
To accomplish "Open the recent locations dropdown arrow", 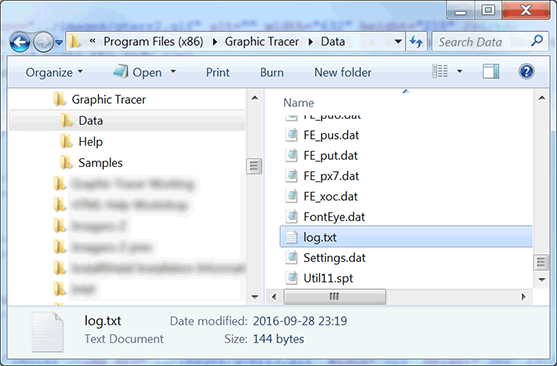I will (59, 43).
